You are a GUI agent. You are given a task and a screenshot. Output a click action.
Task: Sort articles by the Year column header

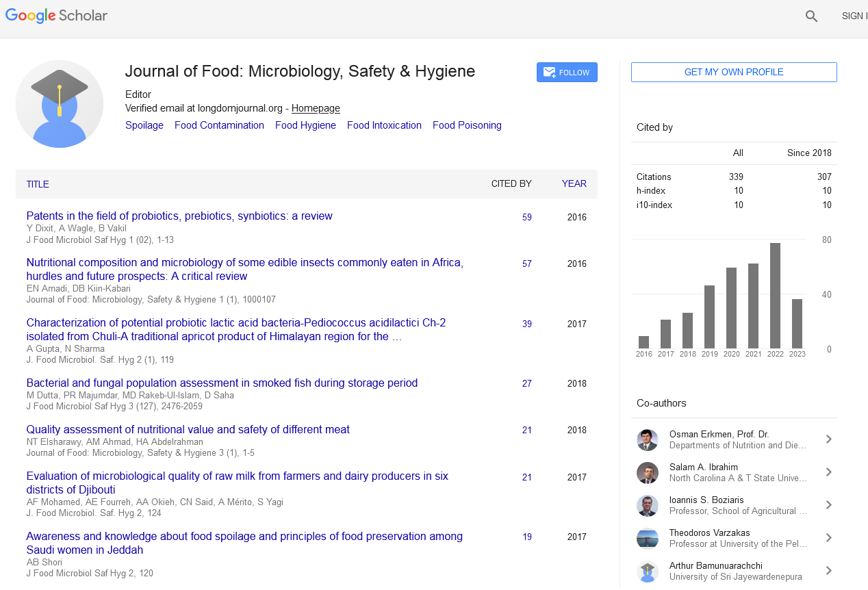[574, 183]
